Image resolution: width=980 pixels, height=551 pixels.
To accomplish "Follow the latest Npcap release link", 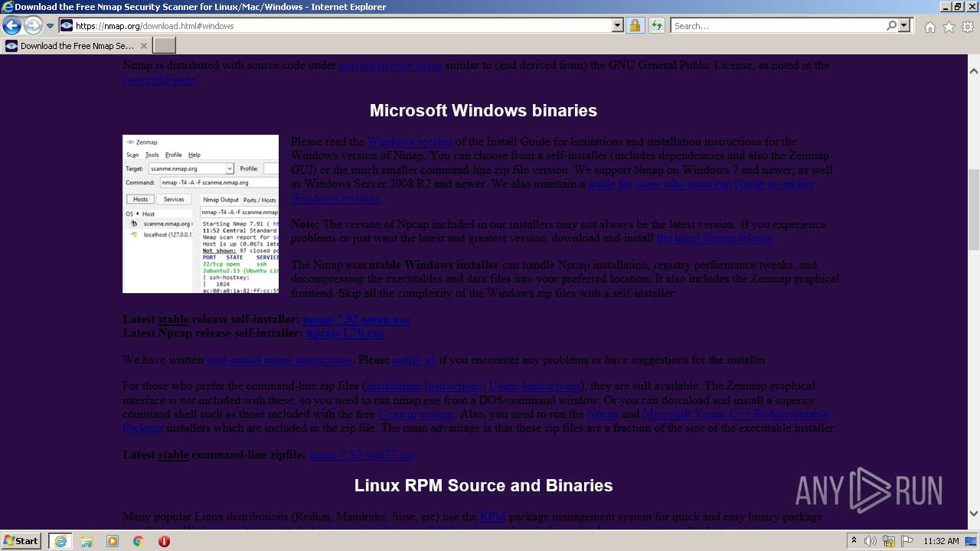I will 715,238.
